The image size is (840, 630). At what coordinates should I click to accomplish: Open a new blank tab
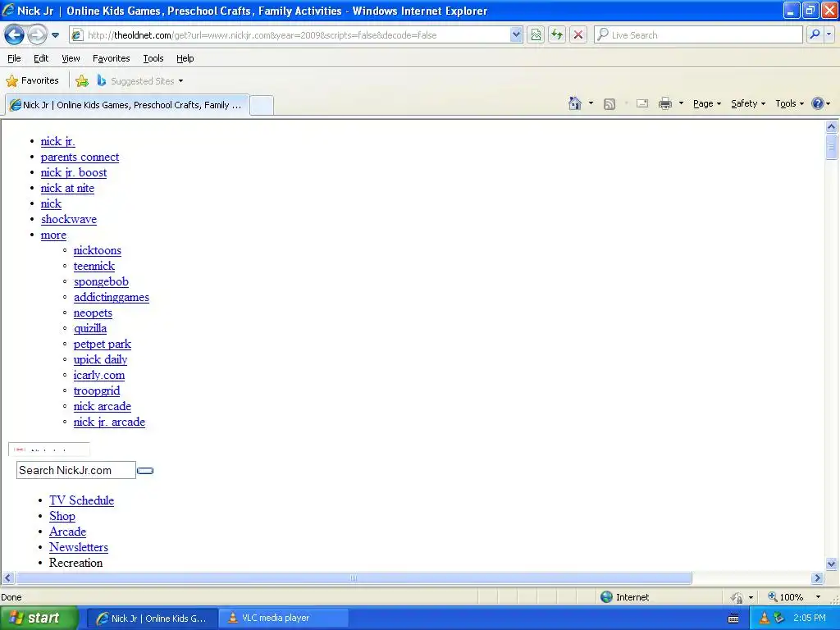point(262,105)
